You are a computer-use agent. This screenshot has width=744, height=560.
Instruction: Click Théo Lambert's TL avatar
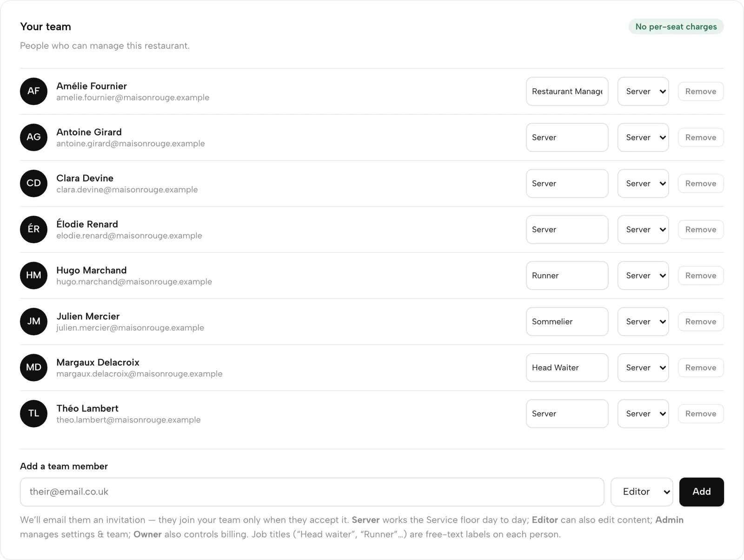point(33,413)
